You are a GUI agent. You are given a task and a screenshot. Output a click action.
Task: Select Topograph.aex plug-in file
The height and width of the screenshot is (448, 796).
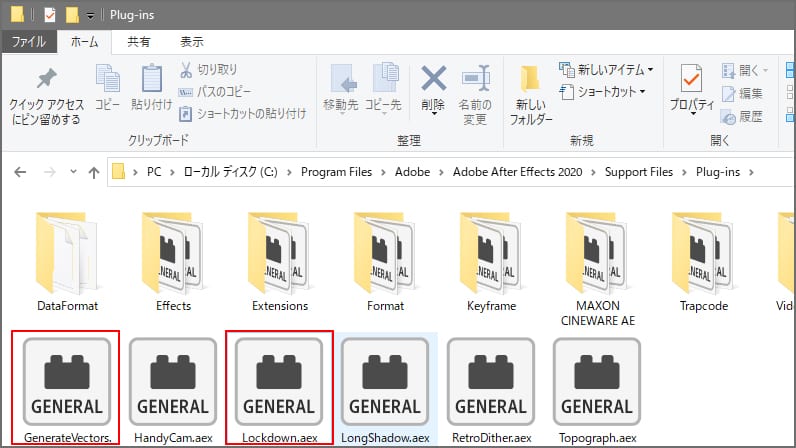(x=597, y=390)
